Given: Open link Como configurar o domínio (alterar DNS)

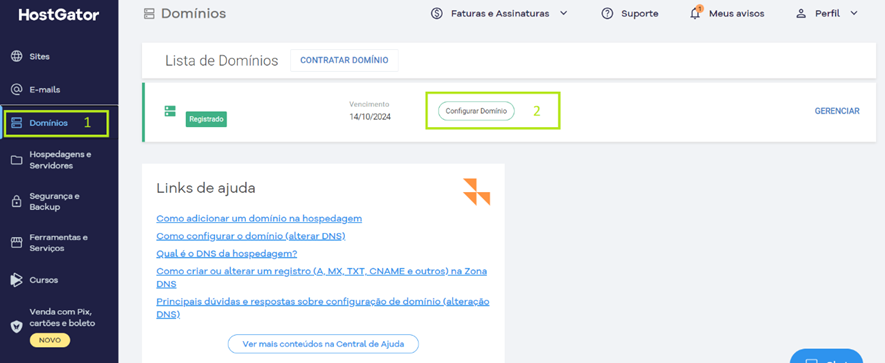Looking at the screenshot, I should tap(251, 236).
